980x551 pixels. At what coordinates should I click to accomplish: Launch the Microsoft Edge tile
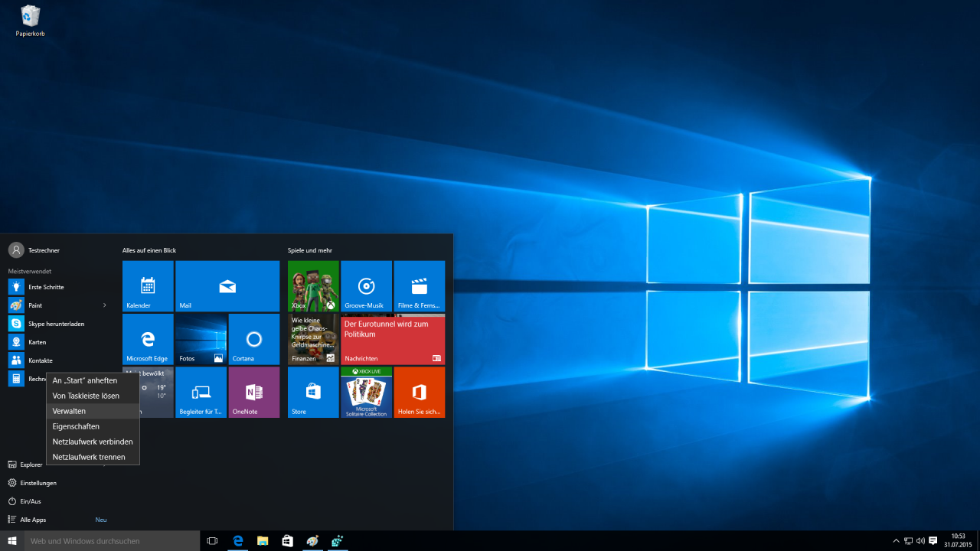[x=148, y=339]
